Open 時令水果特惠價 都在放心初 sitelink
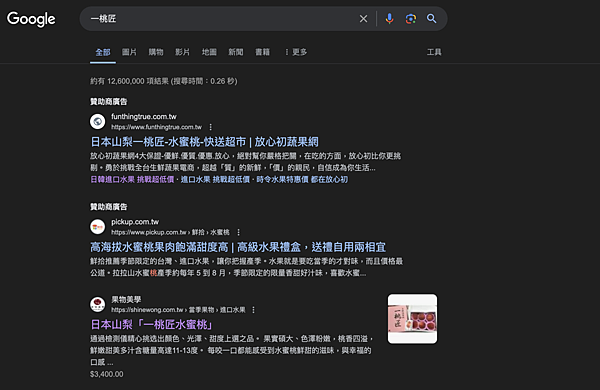The width and height of the screenshot is (600, 390). click(302, 179)
